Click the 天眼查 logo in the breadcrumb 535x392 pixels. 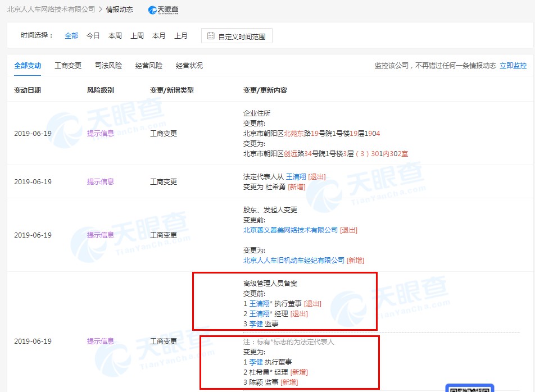[x=163, y=10]
